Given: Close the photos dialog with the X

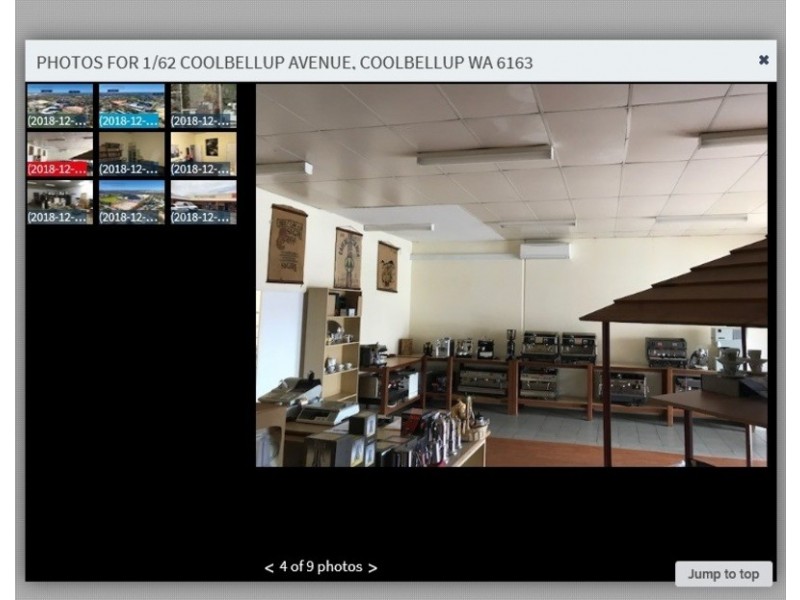Looking at the screenshot, I should (764, 60).
